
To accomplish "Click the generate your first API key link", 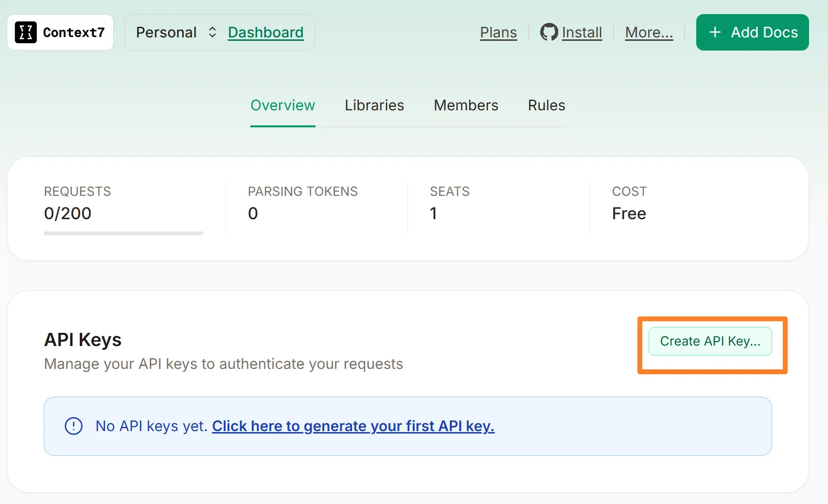I will (x=353, y=426).
